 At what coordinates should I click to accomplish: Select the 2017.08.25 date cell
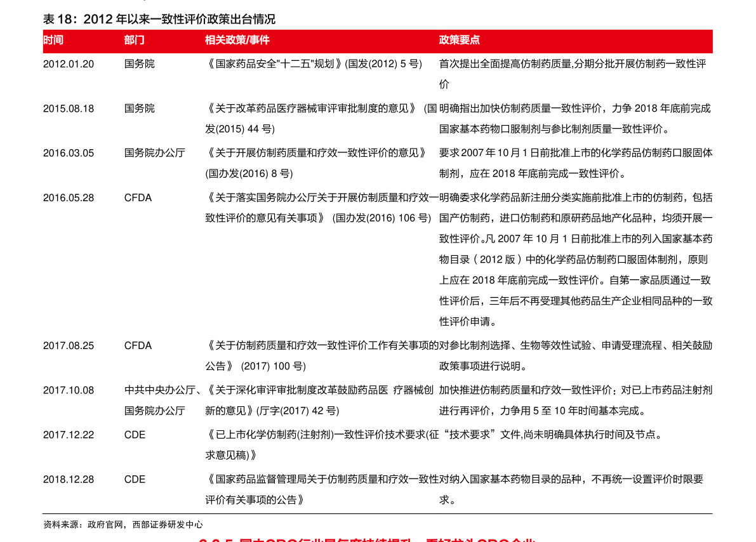(69, 346)
